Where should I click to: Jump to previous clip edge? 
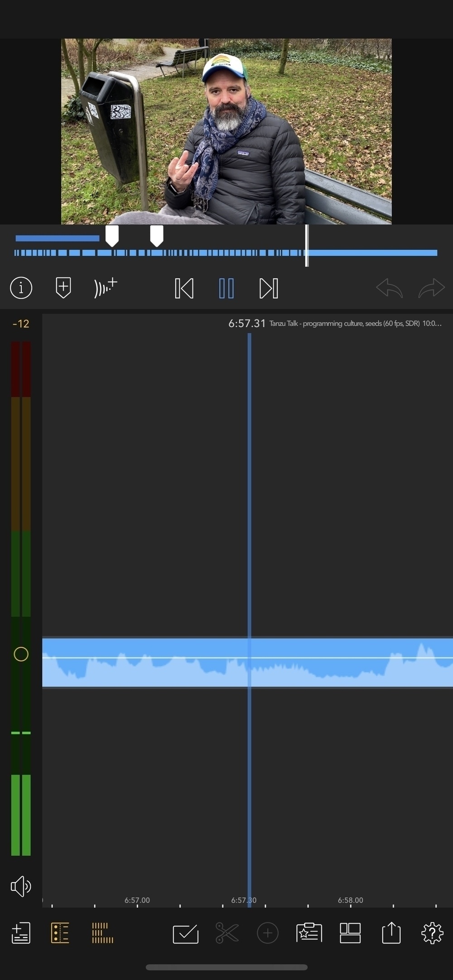pyautogui.click(x=184, y=288)
